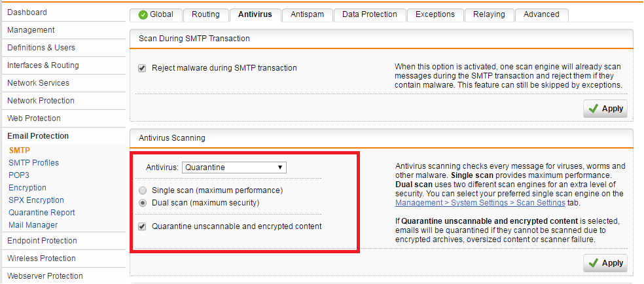Open the Exceptions tab
The width and height of the screenshot is (644, 284).
[435, 14]
